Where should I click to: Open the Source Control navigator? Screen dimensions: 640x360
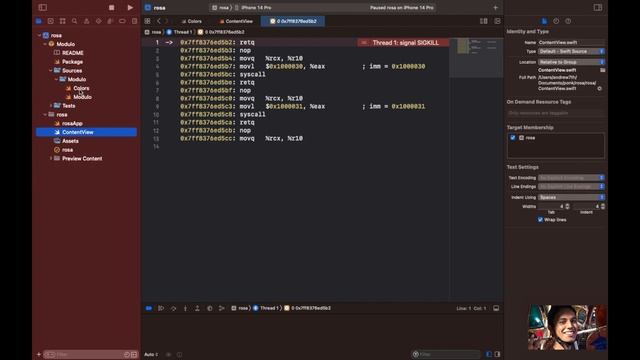(x=51, y=21)
